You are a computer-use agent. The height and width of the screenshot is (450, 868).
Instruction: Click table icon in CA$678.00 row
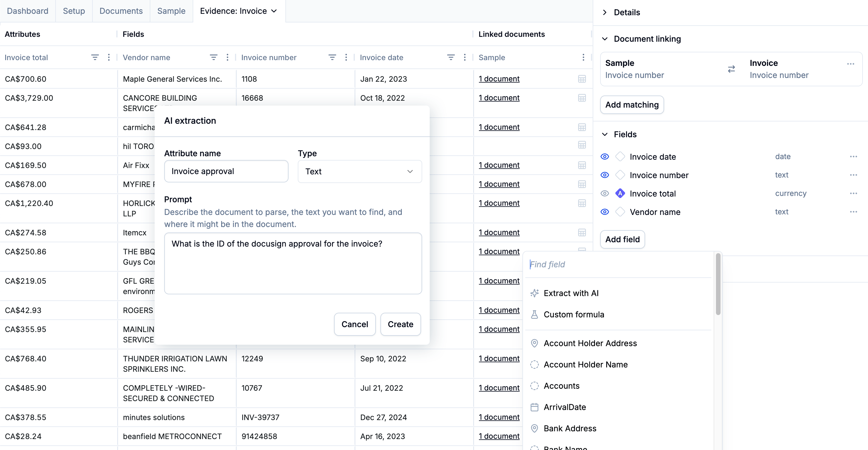[582, 184]
